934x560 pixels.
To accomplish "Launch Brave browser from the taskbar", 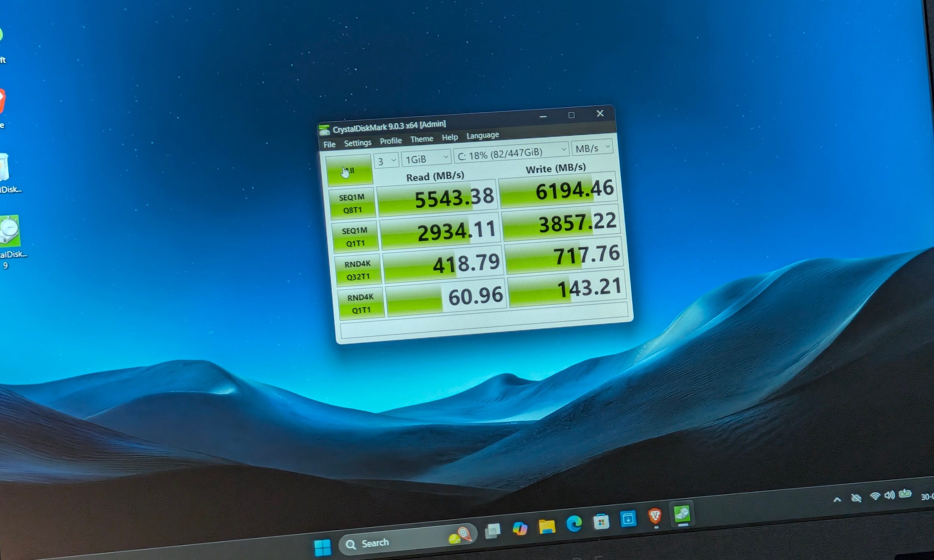I will point(655,516).
